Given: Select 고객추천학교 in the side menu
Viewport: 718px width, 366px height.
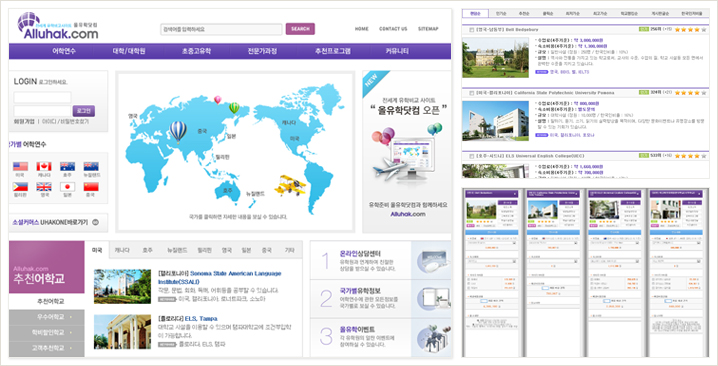Looking at the screenshot, I should click(47, 349).
